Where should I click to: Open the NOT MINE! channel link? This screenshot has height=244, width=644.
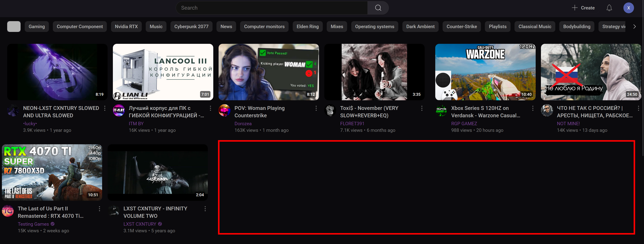[x=568, y=123]
